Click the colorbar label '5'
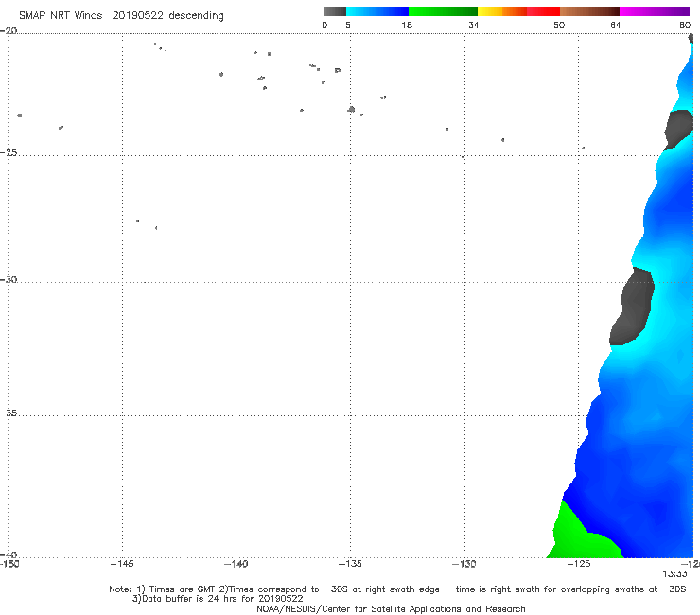The width and height of the screenshot is (700, 615). (x=348, y=25)
